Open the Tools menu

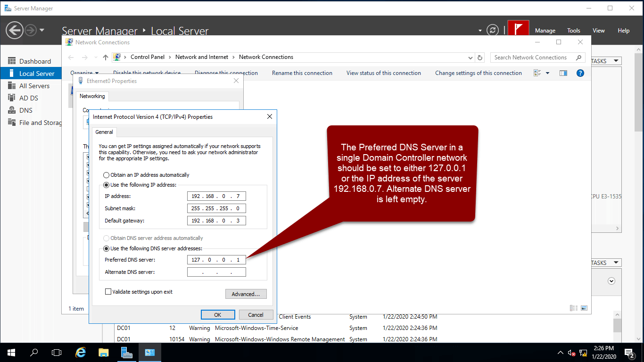pyautogui.click(x=574, y=31)
